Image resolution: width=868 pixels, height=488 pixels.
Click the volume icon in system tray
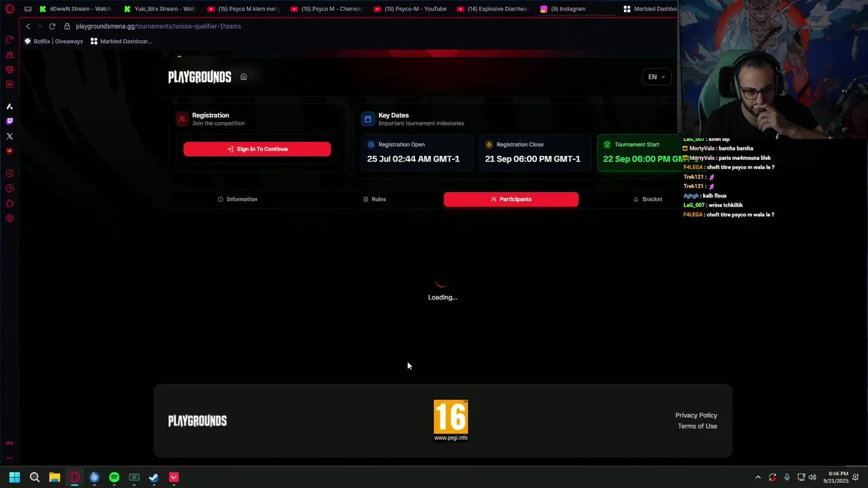coord(812,477)
